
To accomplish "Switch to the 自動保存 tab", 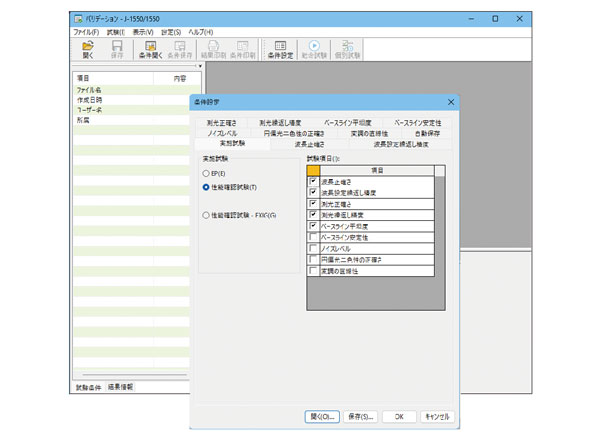I will (427, 134).
